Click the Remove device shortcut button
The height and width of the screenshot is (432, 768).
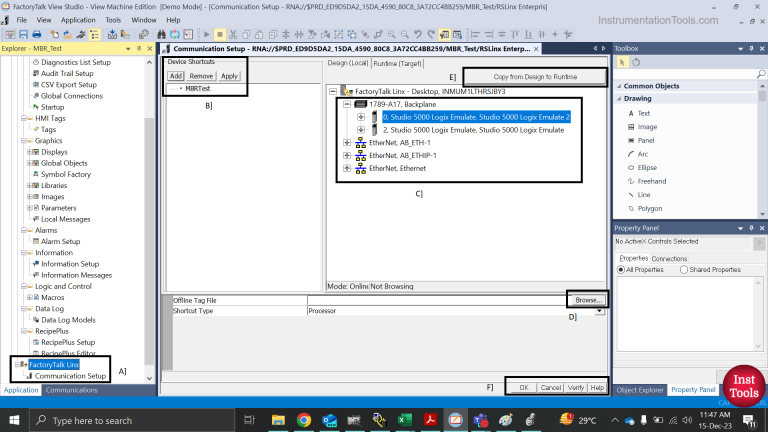201,76
